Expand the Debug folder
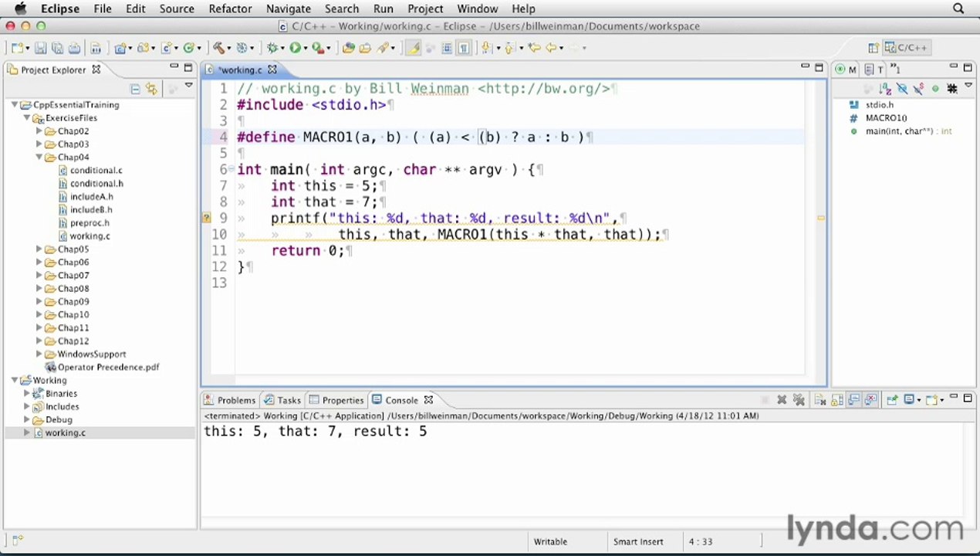 [x=27, y=420]
